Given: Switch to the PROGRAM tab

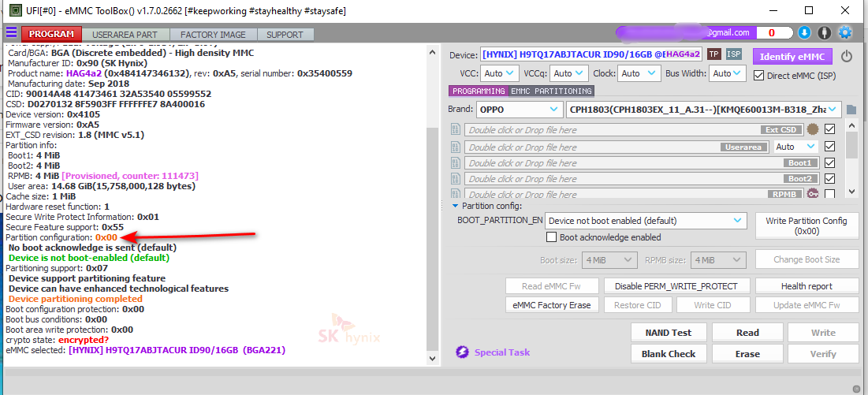Looking at the screenshot, I should (x=51, y=35).
